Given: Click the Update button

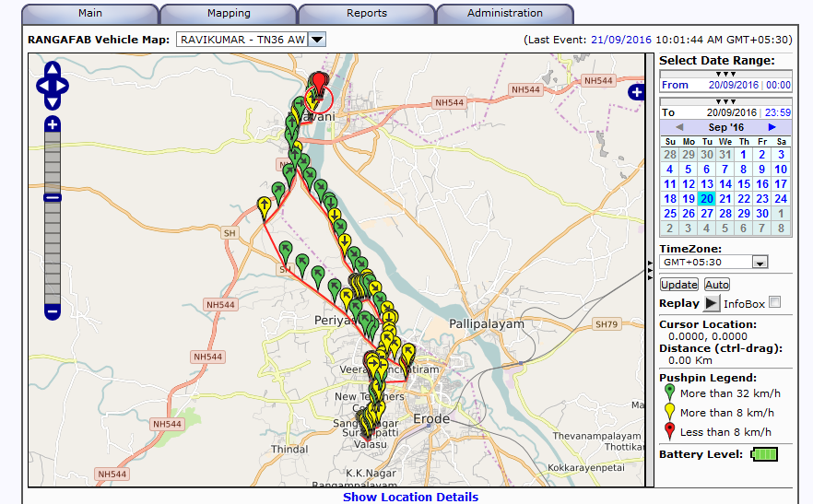Looking at the screenshot, I should (679, 285).
